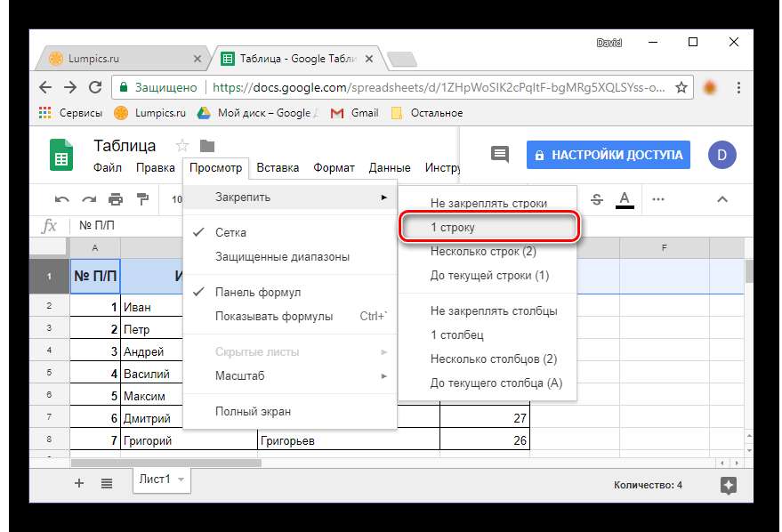This screenshot has height=532, width=782.
Task: Open the Lumpics.ru bookmark
Action: tap(149, 113)
